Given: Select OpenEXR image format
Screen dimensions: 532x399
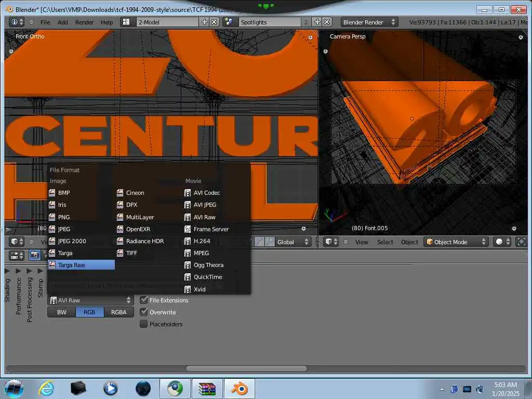Looking at the screenshot, I should [149, 229].
